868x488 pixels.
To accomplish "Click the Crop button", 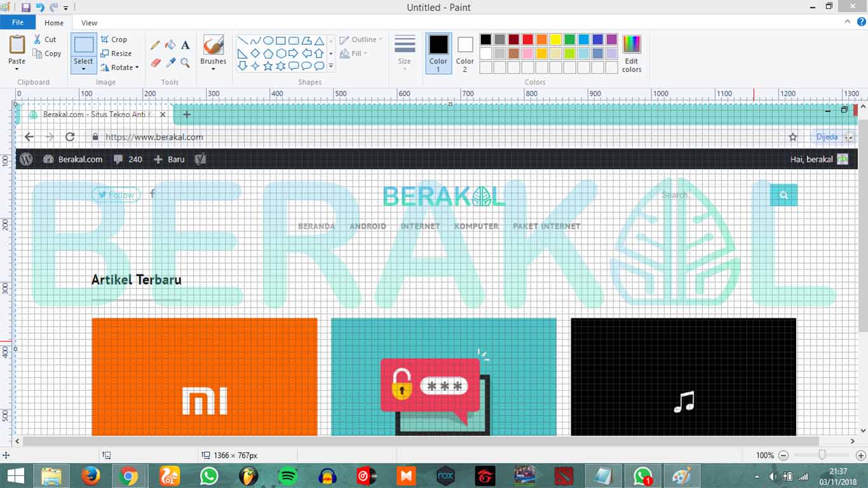I will (114, 39).
